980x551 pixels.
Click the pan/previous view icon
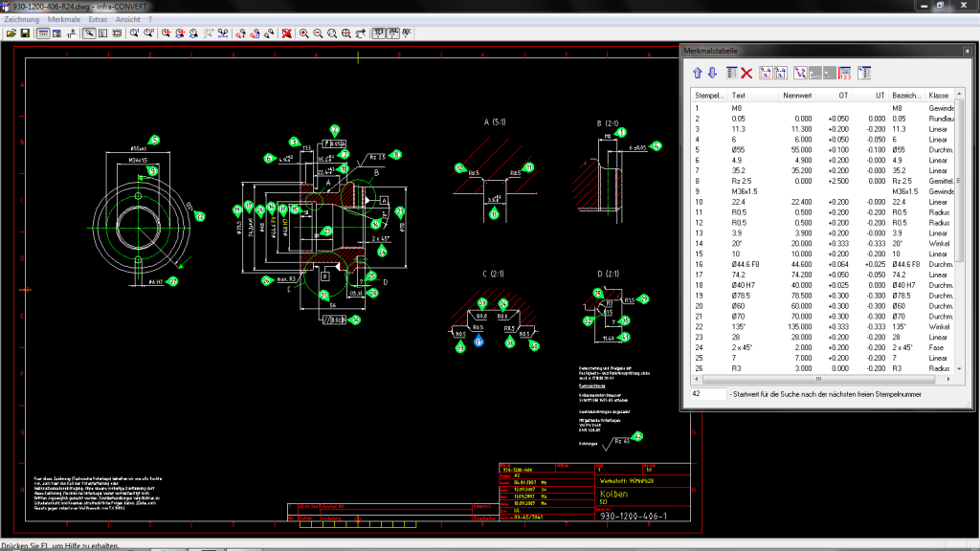[361, 33]
